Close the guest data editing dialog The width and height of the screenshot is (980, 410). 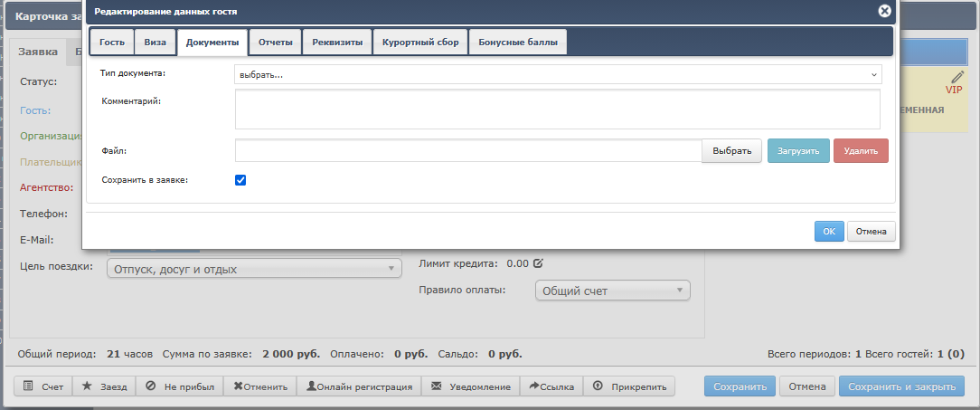pyautogui.click(x=885, y=11)
